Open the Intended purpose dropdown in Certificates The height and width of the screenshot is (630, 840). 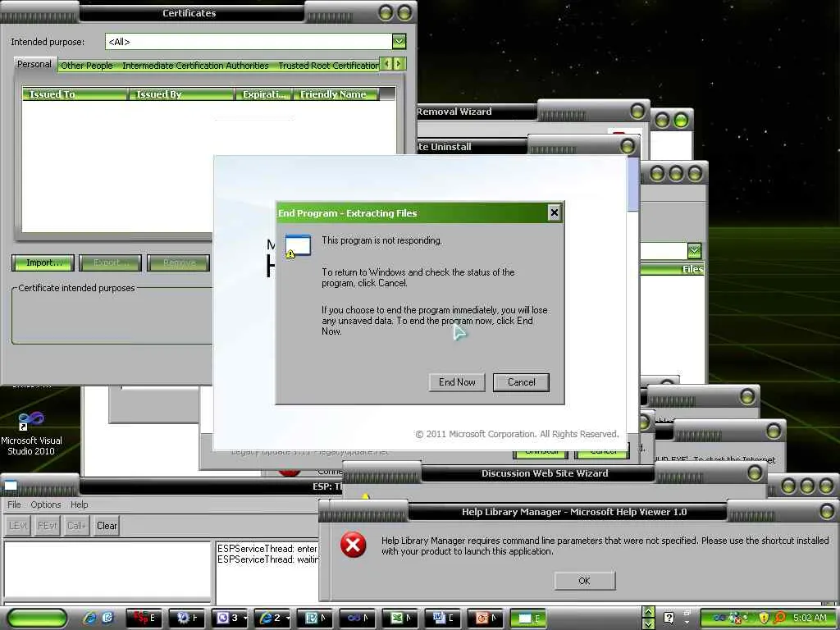399,41
